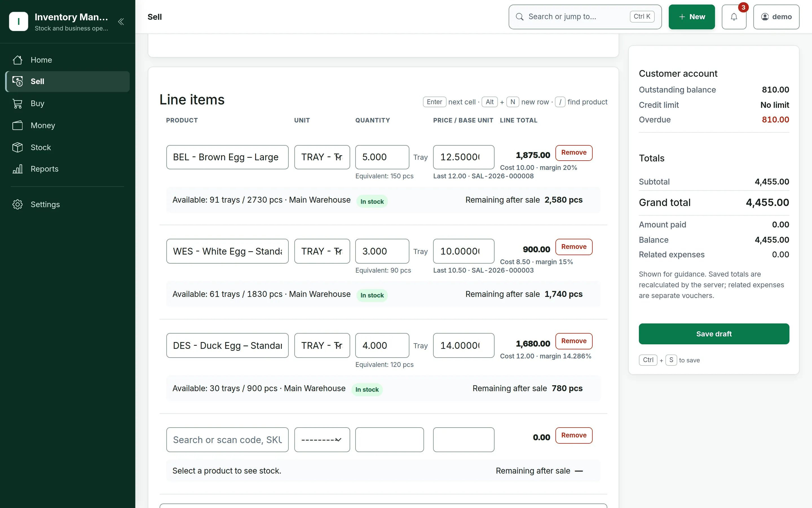Click the empty row quantity field
This screenshot has height=508, width=812.
tap(389, 440)
